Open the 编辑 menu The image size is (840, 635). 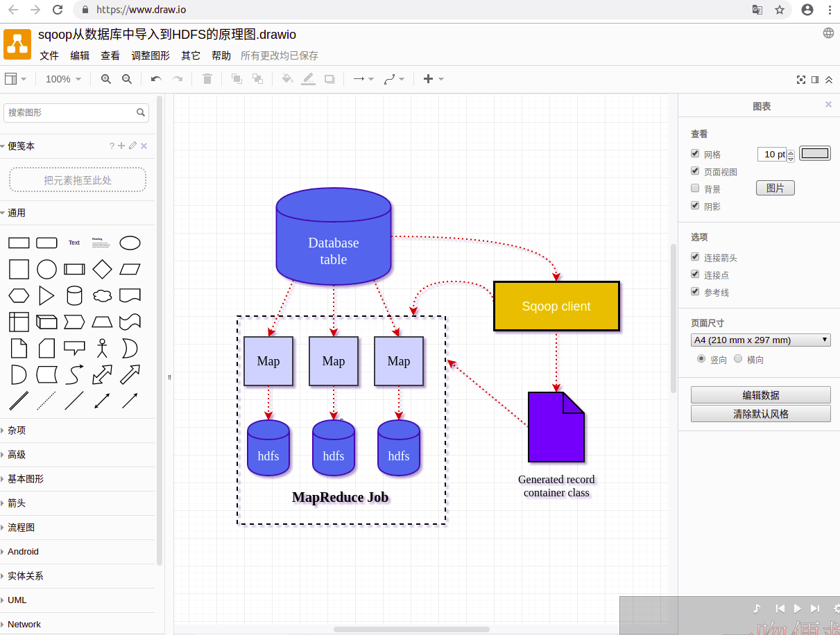79,55
